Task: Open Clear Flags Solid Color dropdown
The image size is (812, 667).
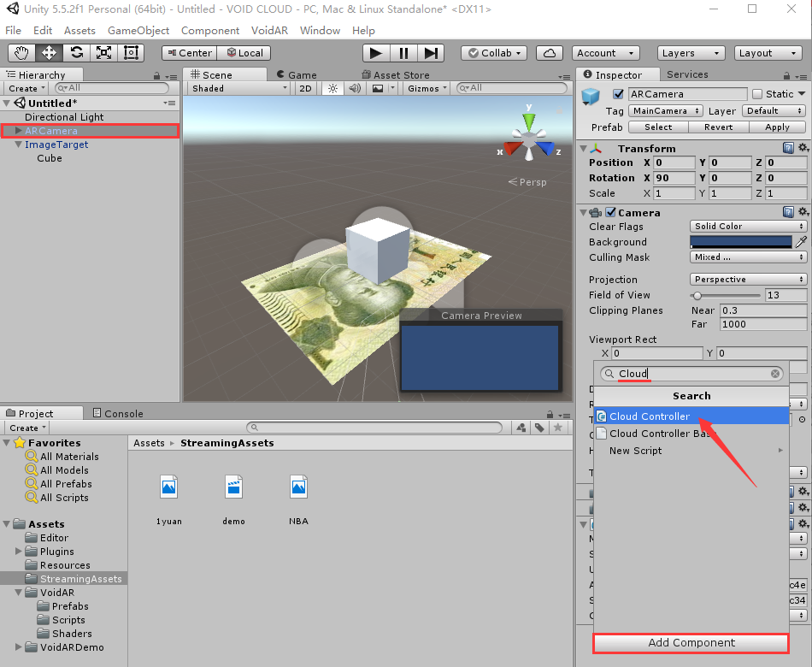Action: click(748, 226)
